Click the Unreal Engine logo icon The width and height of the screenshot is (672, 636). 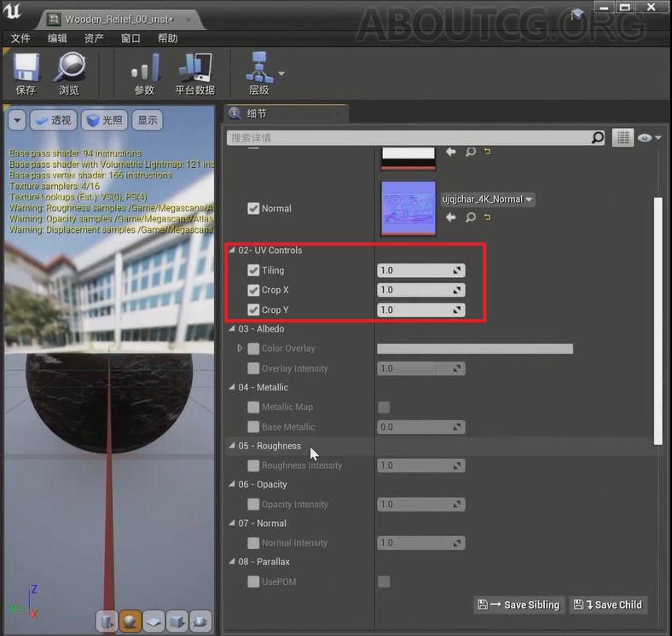(x=13, y=11)
